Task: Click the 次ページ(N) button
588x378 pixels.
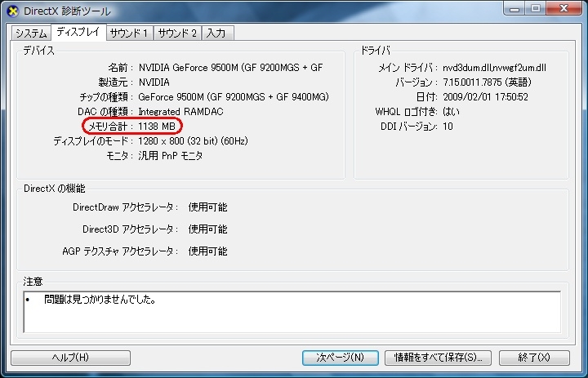Action: click(340, 358)
